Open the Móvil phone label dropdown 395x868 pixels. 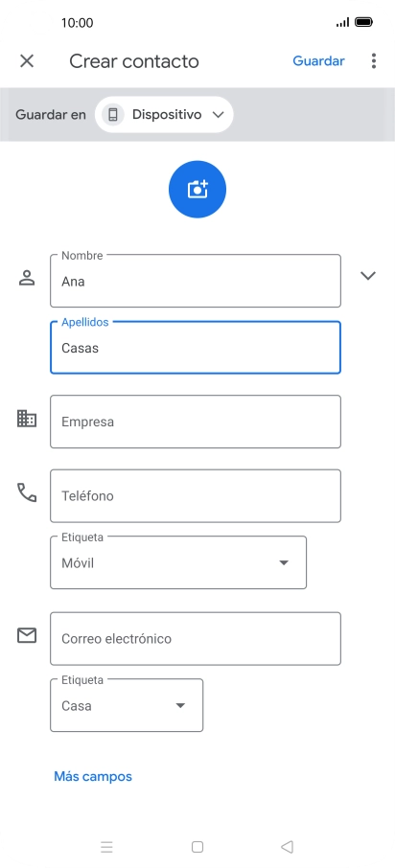(178, 562)
